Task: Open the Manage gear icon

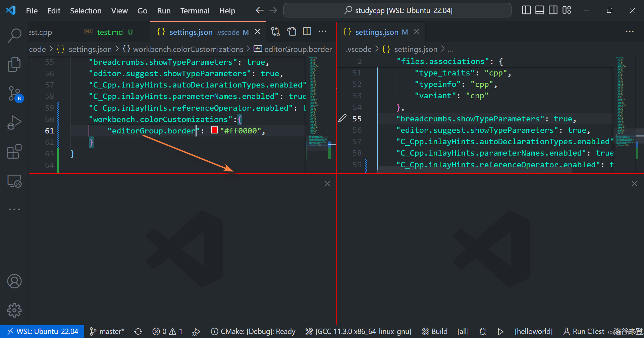Action: tap(14, 310)
